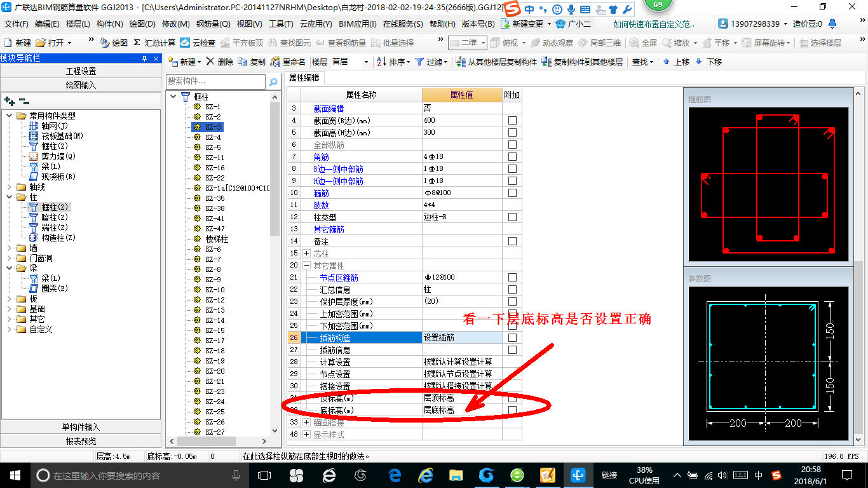Image resolution: width=868 pixels, height=488 pixels.
Task: Expand the 芯柱 property group
Action: [306, 253]
